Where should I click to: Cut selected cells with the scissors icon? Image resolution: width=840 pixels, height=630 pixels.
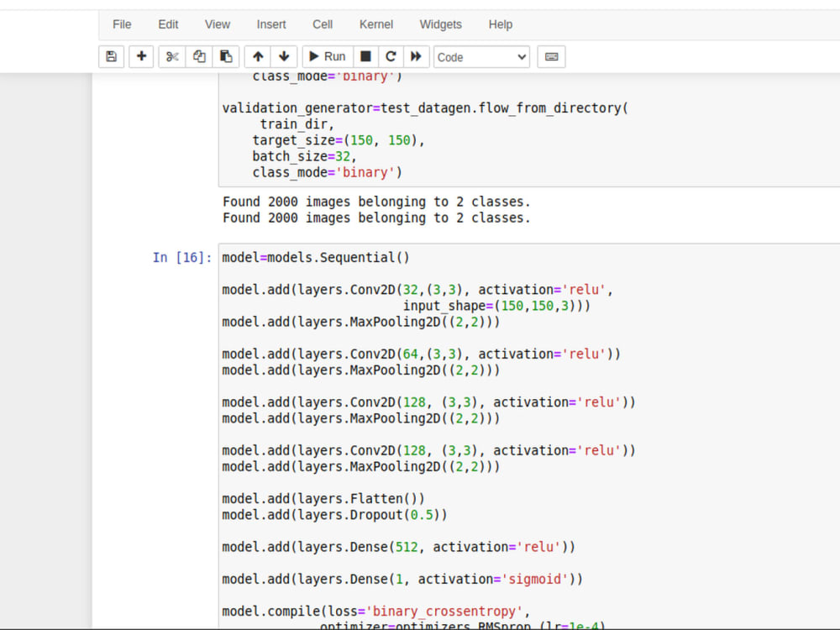172,57
